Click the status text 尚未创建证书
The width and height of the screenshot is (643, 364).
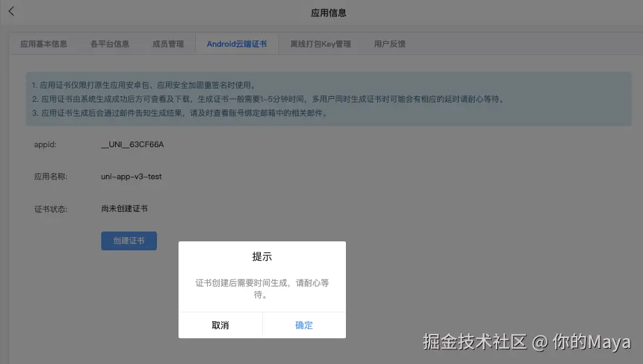(124, 208)
